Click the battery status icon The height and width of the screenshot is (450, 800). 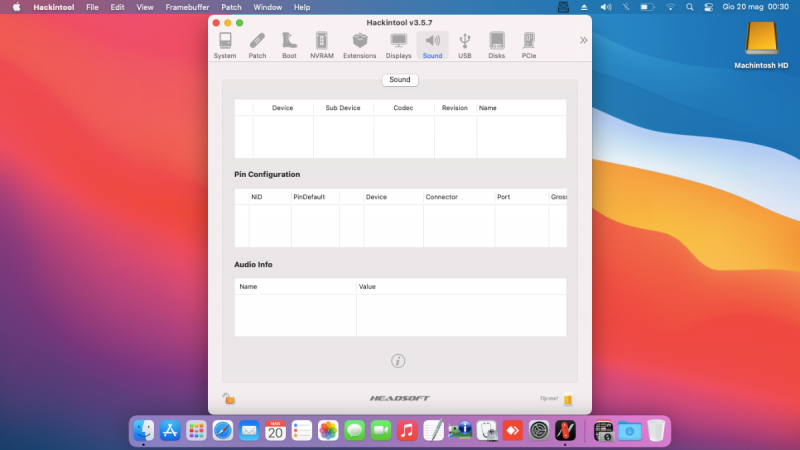coord(647,7)
